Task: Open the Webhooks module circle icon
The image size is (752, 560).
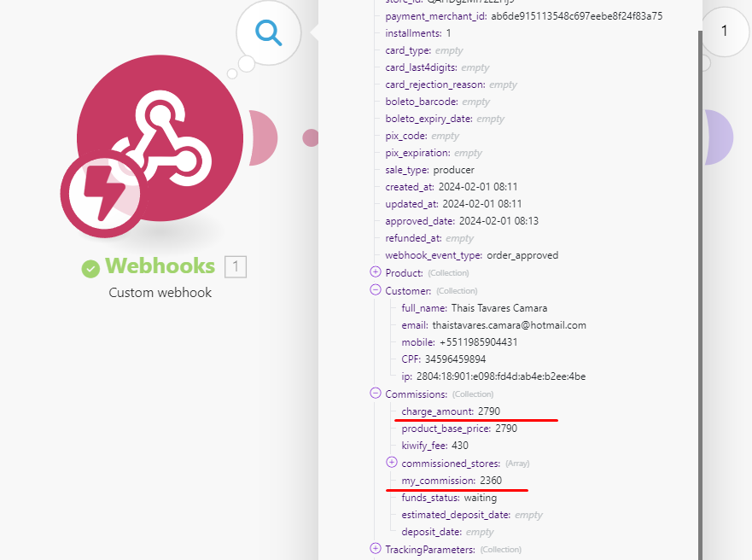Action: [x=160, y=138]
